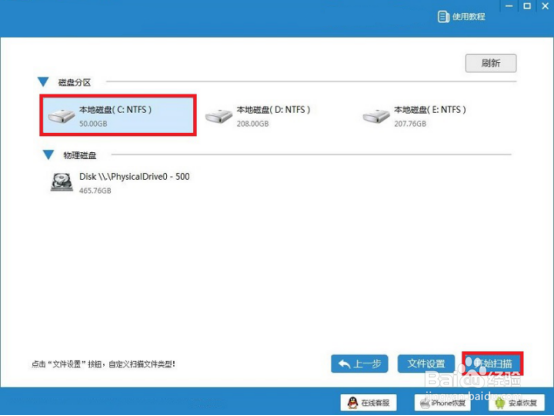Screen dimensions: 554x416
Task: Click the 50.00GB size text
Action: pos(93,124)
